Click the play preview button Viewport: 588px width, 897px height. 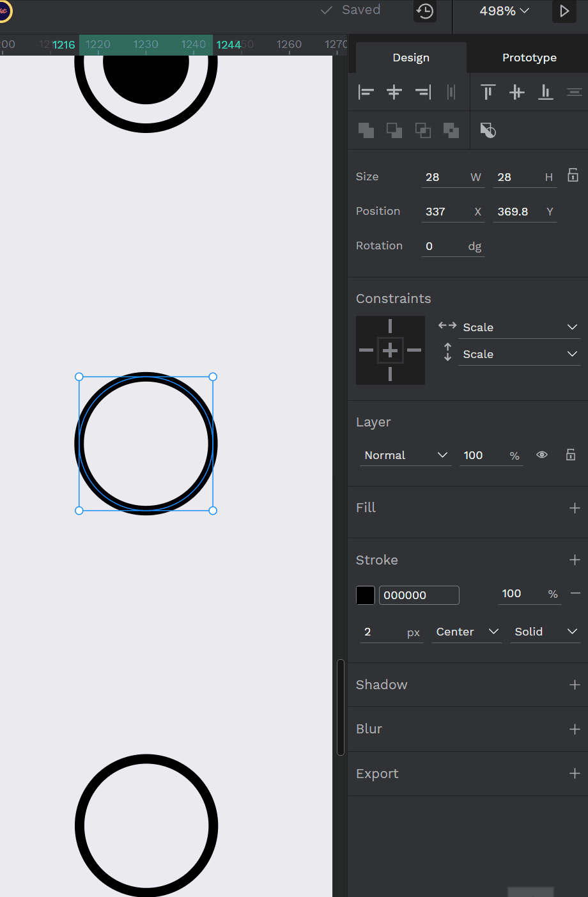564,11
